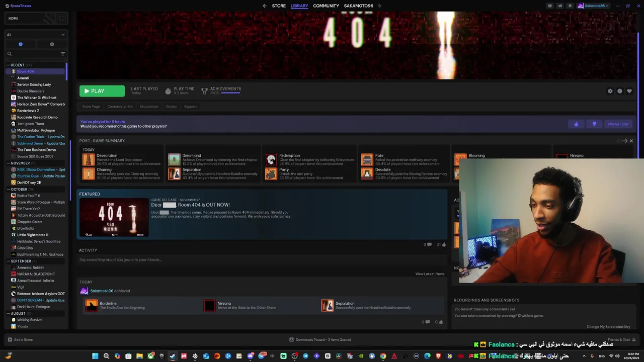Open the Sakamoto96 account dropdown
The width and height of the screenshot is (644, 362).
click(594, 6)
